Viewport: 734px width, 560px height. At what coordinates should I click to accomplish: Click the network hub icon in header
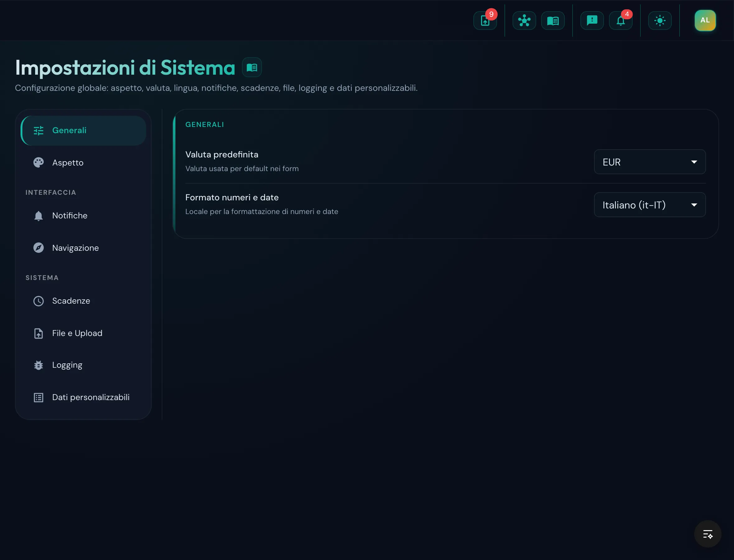[x=524, y=21]
